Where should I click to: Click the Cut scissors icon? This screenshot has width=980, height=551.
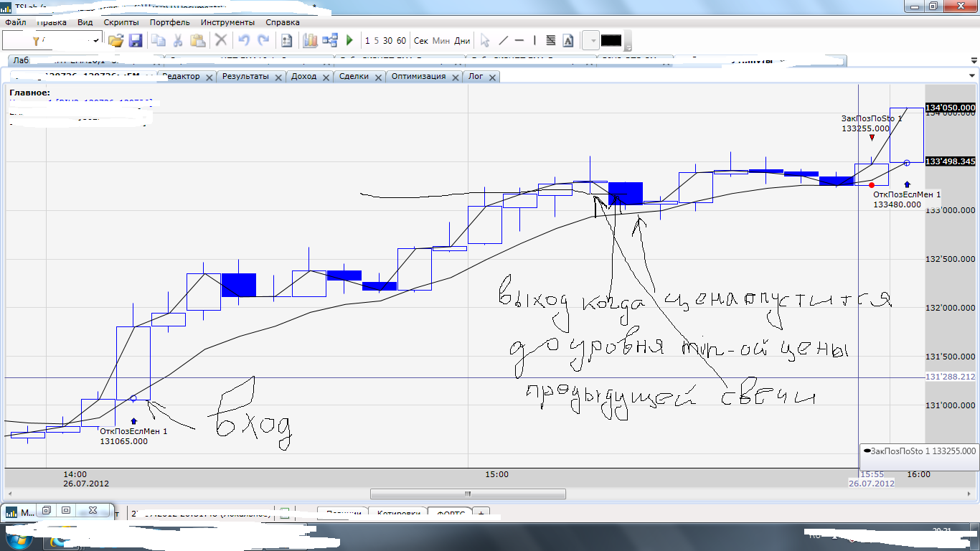click(177, 41)
